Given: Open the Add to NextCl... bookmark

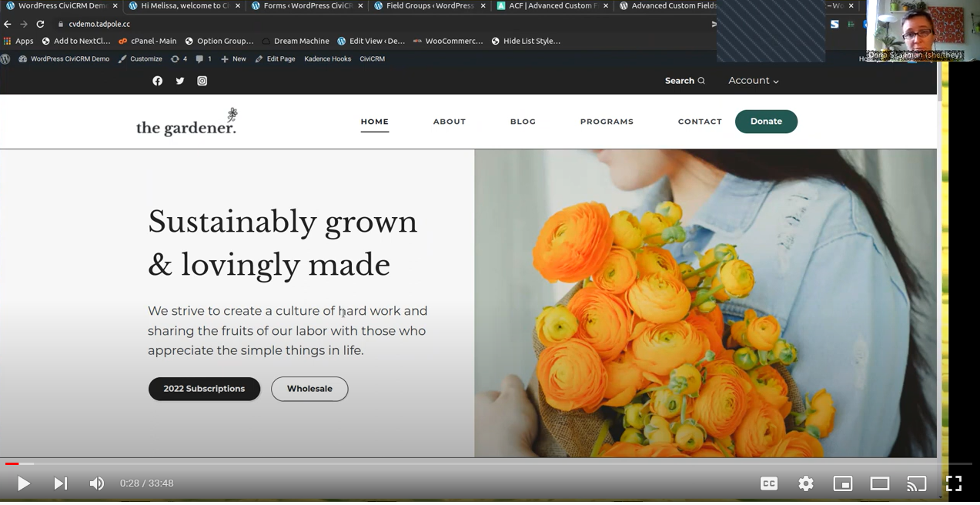Looking at the screenshot, I should pyautogui.click(x=75, y=41).
